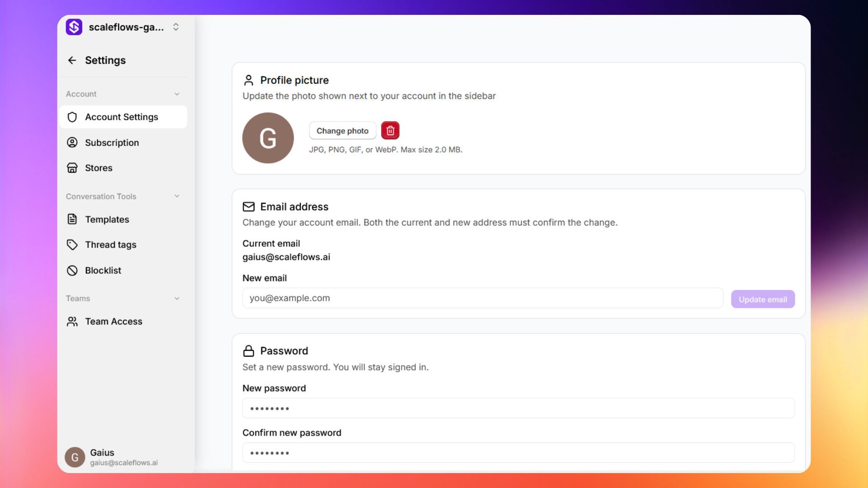Click the Thread tags tag icon
The image size is (868, 488).
click(72, 244)
